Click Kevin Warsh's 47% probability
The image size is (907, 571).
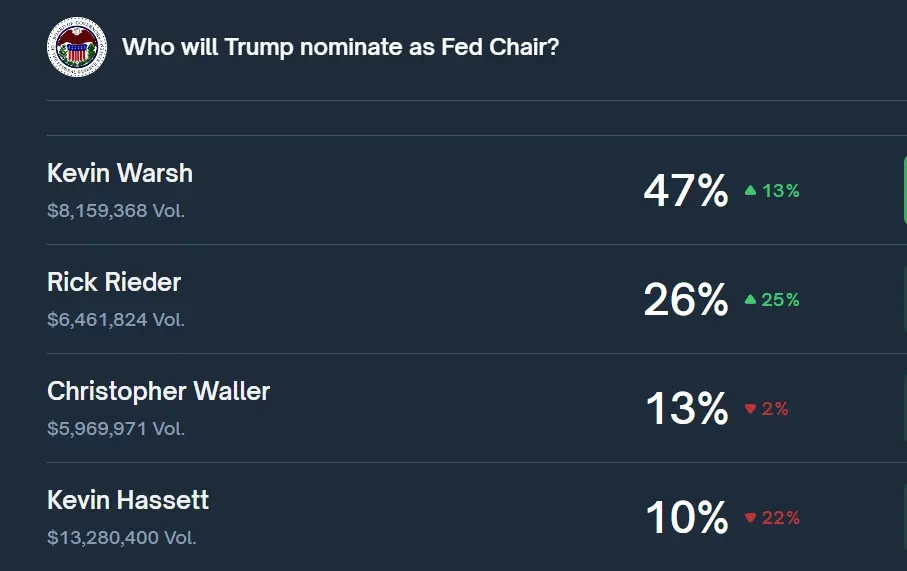(x=686, y=190)
